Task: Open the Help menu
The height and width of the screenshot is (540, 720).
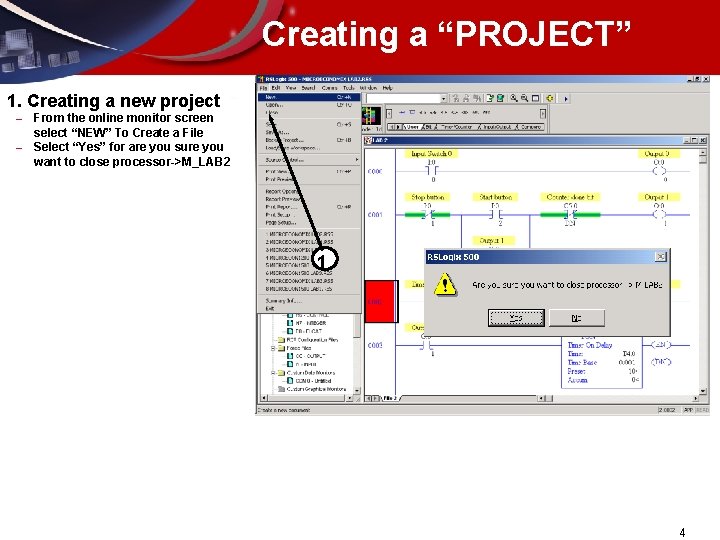Action: (388, 88)
